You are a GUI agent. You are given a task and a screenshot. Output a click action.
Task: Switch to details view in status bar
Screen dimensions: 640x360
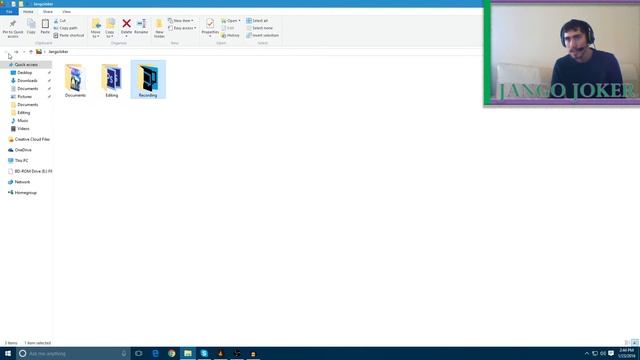coord(627,343)
